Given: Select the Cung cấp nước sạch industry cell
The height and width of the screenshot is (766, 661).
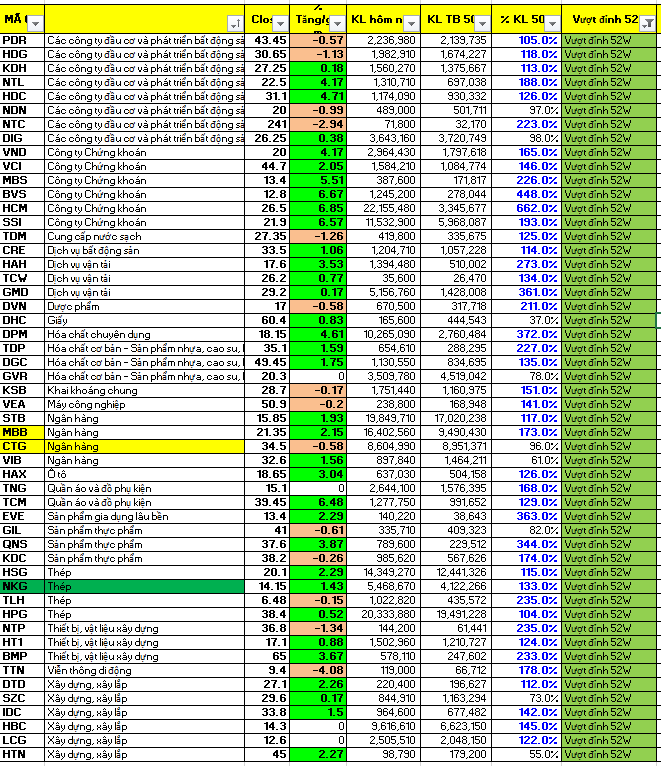Looking at the screenshot, I should [145, 236].
